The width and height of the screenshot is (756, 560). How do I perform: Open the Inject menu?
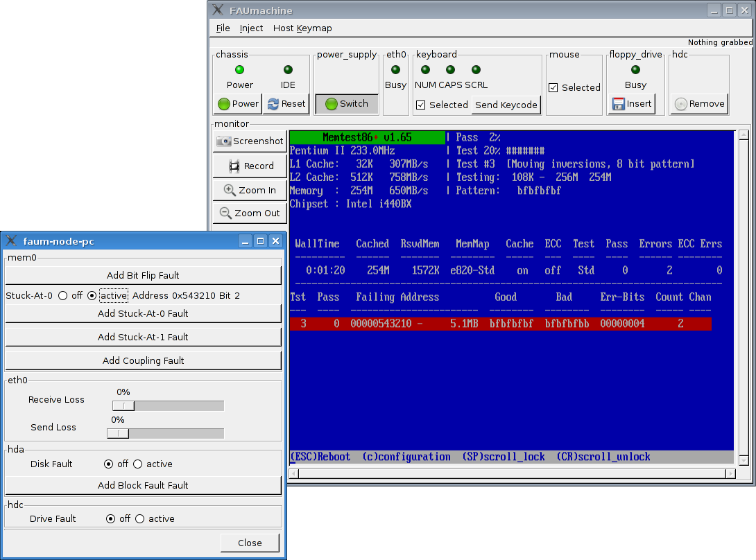[x=251, y=28]
